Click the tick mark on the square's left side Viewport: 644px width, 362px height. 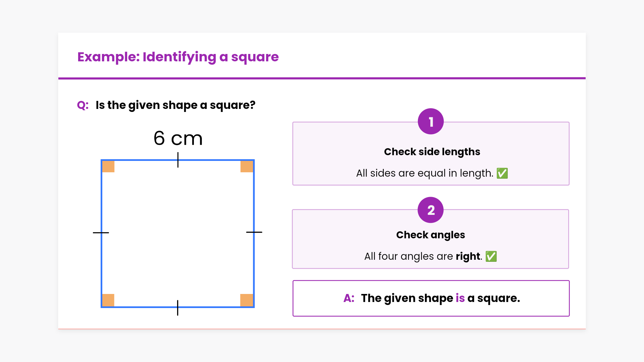pos(101,233)
